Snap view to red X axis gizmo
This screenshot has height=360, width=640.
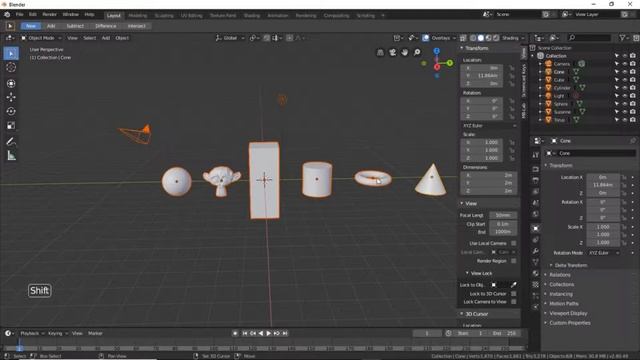pos(437,67)
